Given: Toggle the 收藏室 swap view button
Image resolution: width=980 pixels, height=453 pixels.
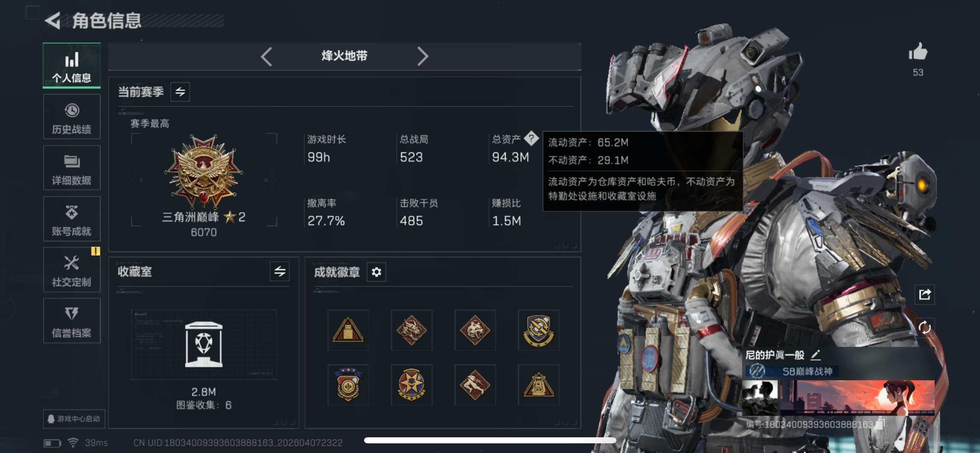Looking at the screenshot, I should point(280,272).
